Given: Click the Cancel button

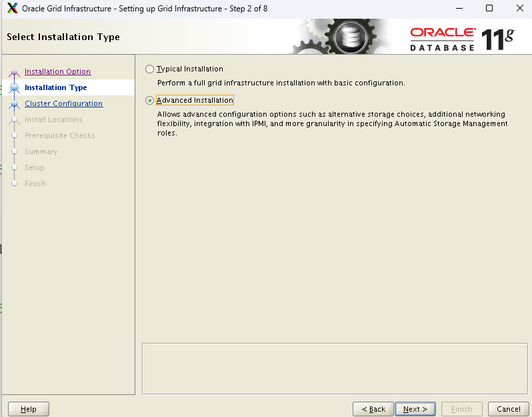Looking at the screenshot, I should [x=508, y=409].
